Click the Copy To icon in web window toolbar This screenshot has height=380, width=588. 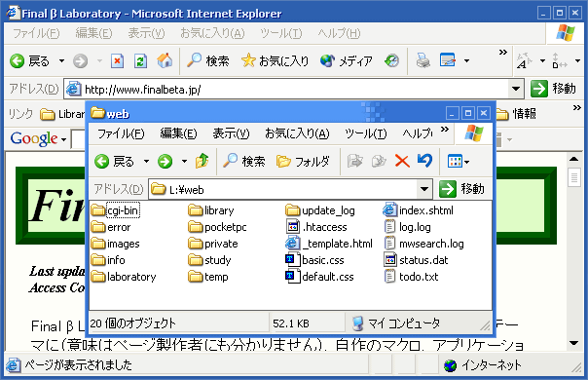[379, 162]
